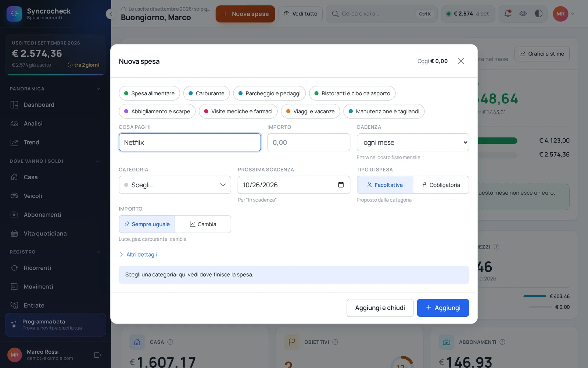
Task: Click the Nuova spesa toolbar button
Action: 245,14
